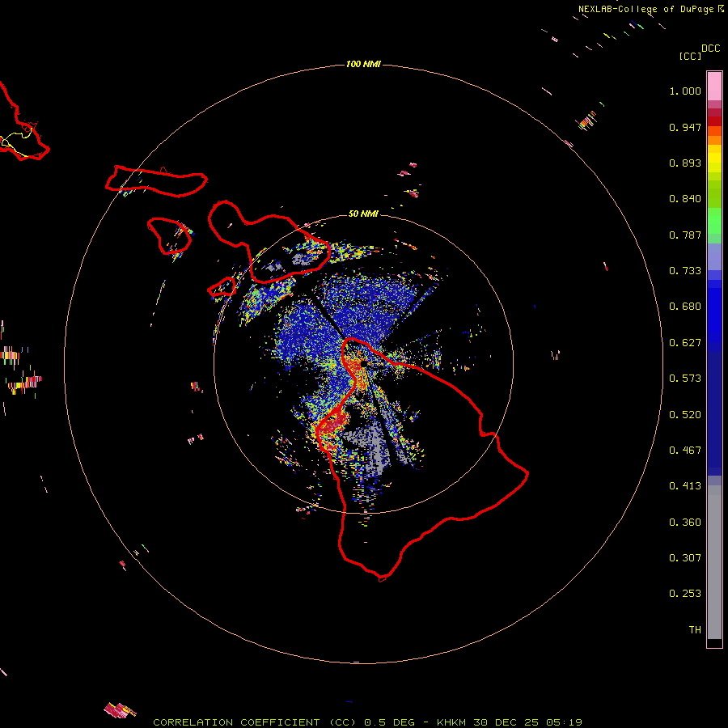The height and width of the screenshot is (728, 728).
Task: Click the DCC label above the color scale
Action: [x=711, y=49]
